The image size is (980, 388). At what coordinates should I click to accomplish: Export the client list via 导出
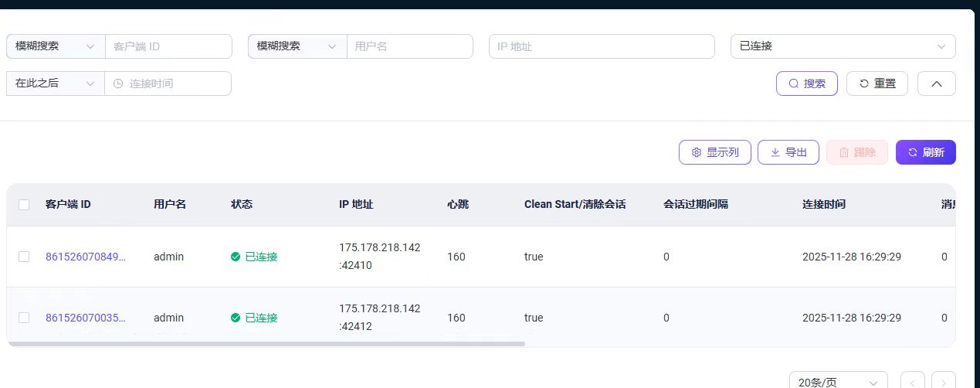click(x=788, y=152)
